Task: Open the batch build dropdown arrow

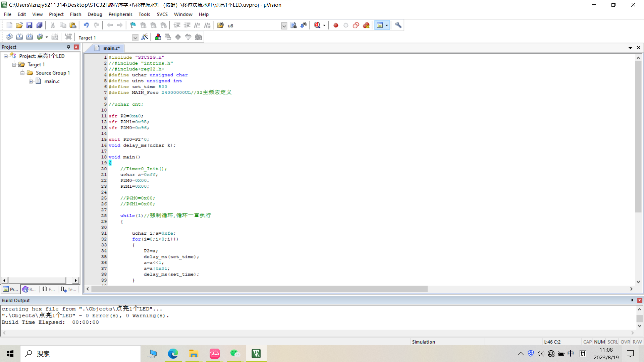Action: pyautogui.click(x=47, y=37)
